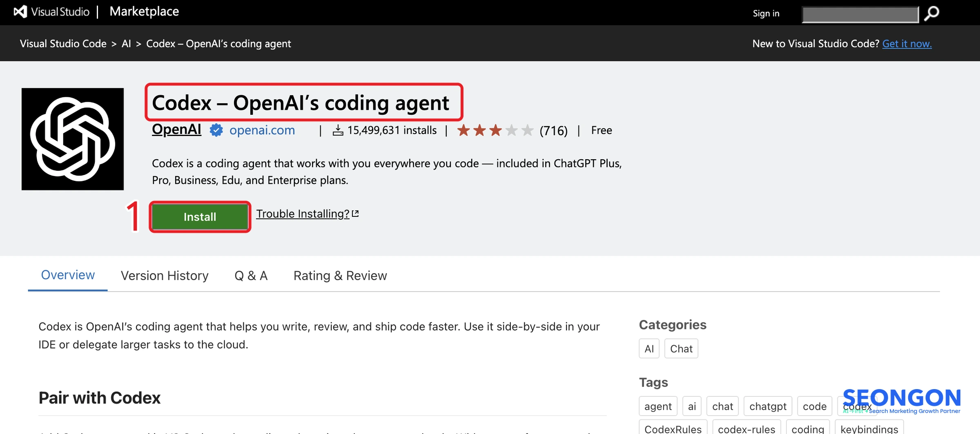Open the Marketplace home link

click(144, 11)
